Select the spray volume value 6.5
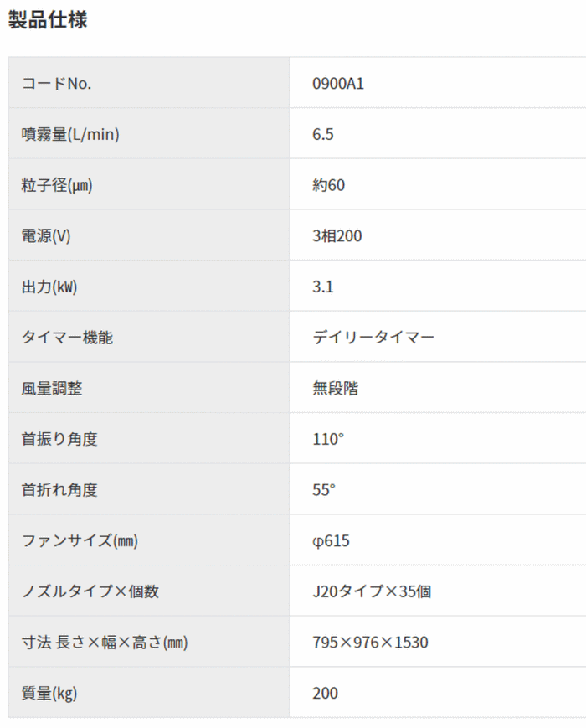 [323, 134]
